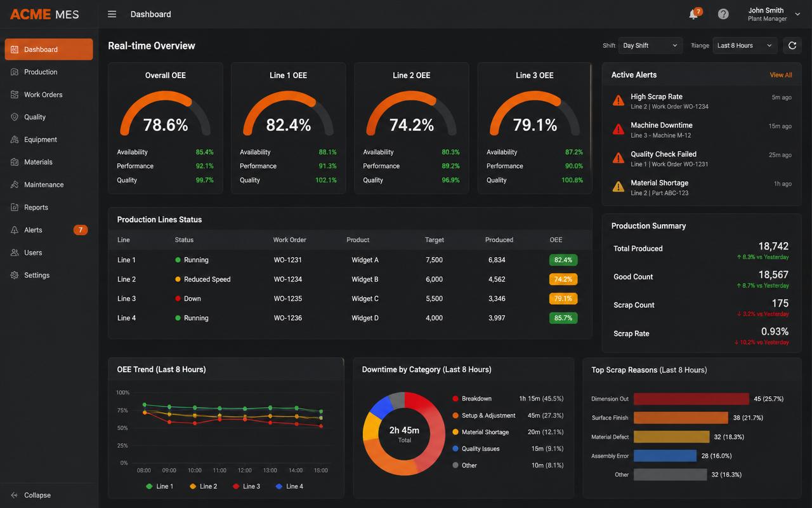Screen dimensions: 812x508
Task: Click the View All alerts link
Action: pyautogui.click(x=781, y=75)
